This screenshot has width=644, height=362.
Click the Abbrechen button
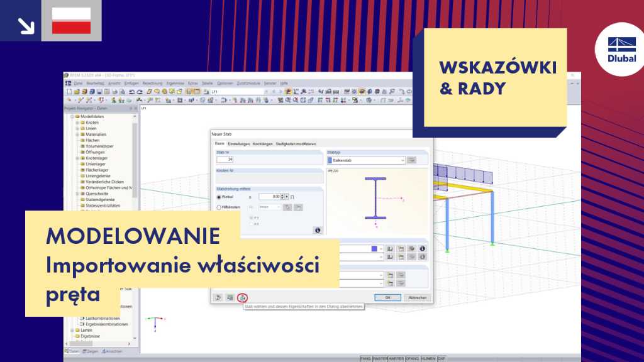[418, 297]
